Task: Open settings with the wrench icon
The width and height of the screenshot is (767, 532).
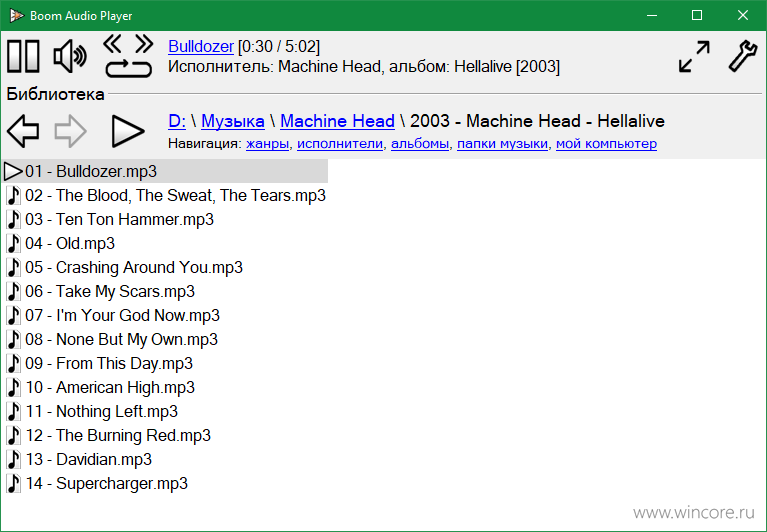Action: (x=743, y=57)
